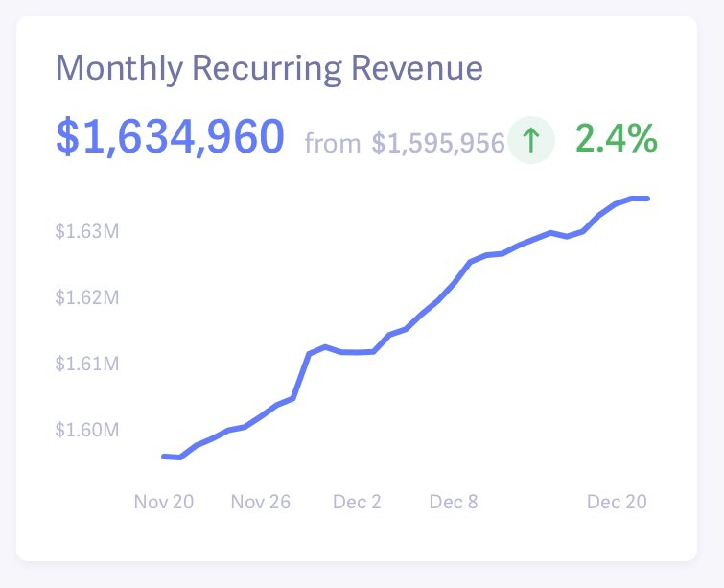
Task: Select the Dec 20 date label
Action: (x=617, y=502)
